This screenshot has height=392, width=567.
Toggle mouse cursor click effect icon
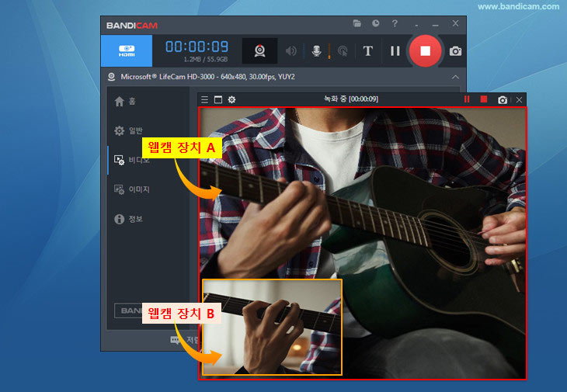pyautogui.click(x=343, y=51)
